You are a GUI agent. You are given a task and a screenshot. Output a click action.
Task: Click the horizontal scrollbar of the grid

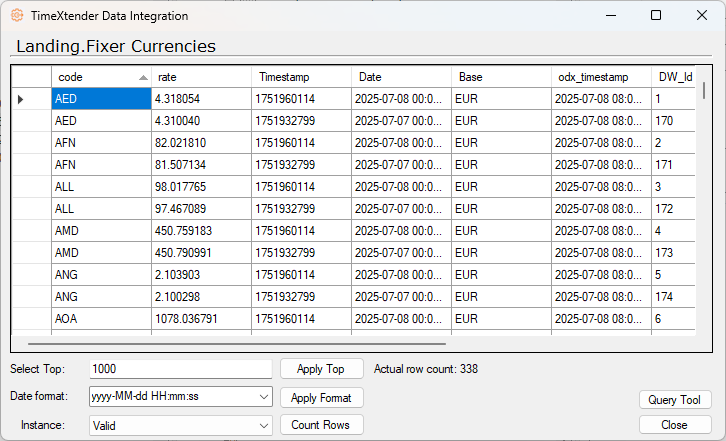pos(237,344)
